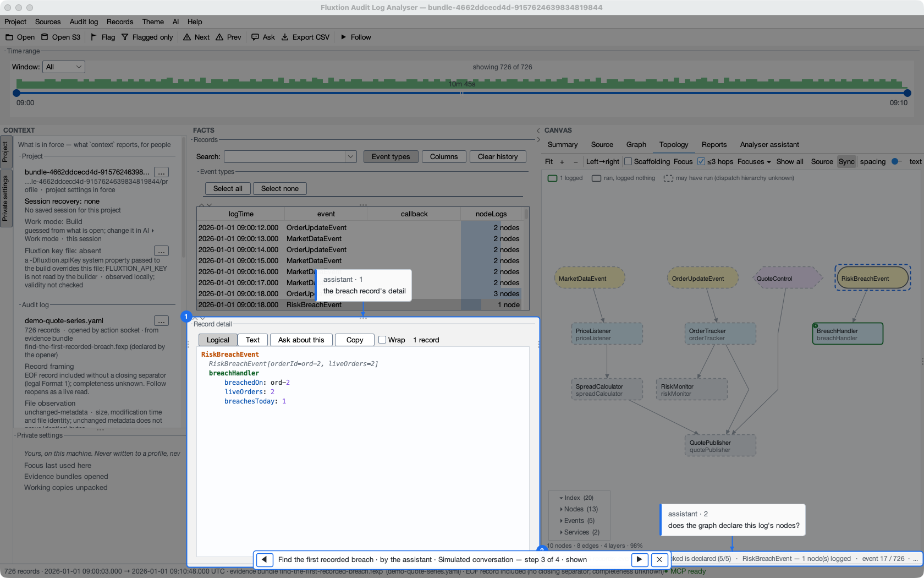Switch record detail to Logical view
This screenshot has height=578, width=924.
click(x=218, y=340)
